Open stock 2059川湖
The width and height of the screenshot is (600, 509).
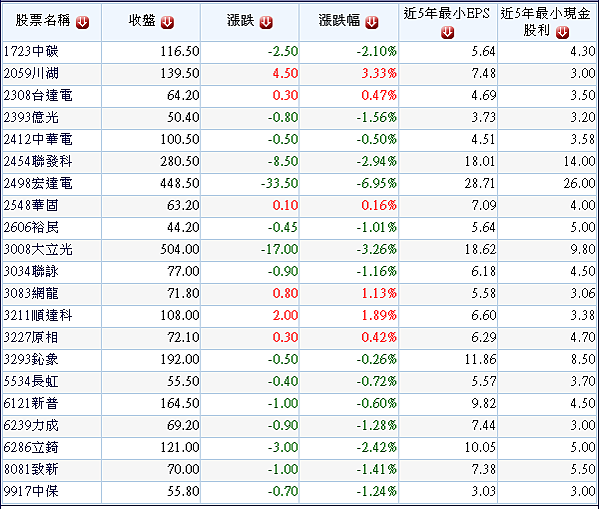tap(31, 73)
